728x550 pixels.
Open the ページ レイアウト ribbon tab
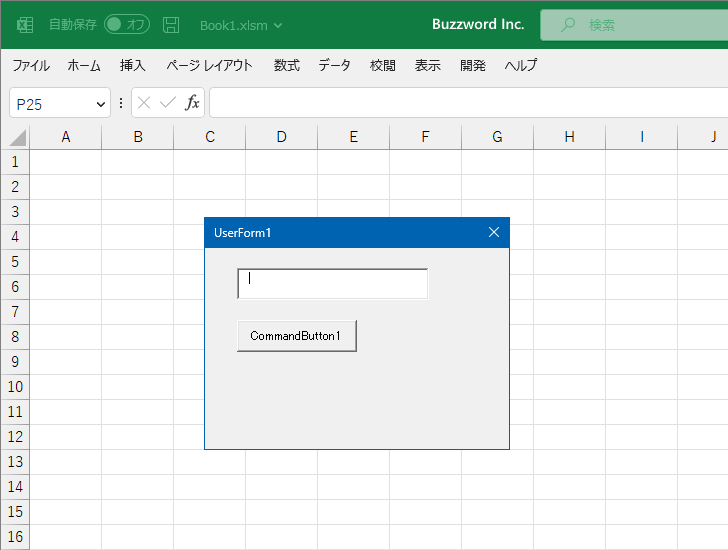[x=209, y=65]
